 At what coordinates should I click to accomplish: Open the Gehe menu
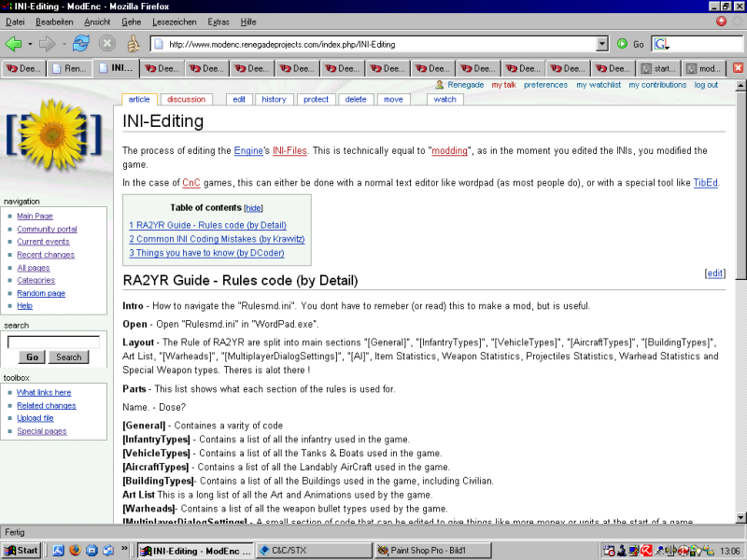[x=131, y=21]
